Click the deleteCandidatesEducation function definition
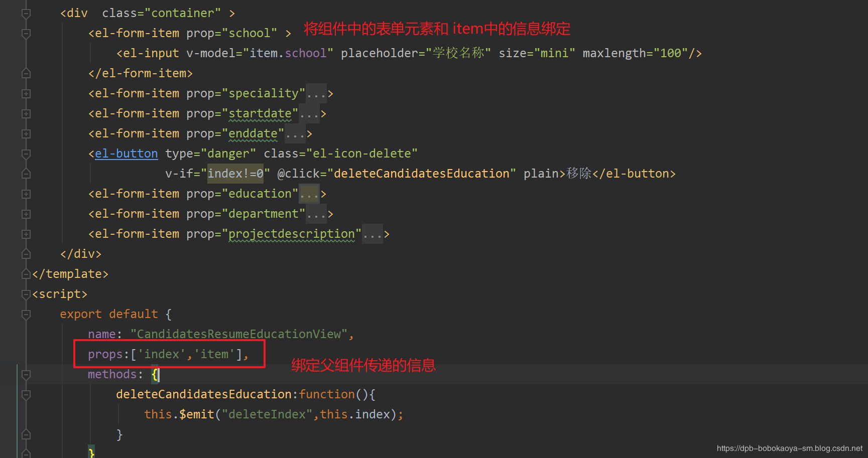This screenshot has height=458, width=868. [x=246, y=394]
